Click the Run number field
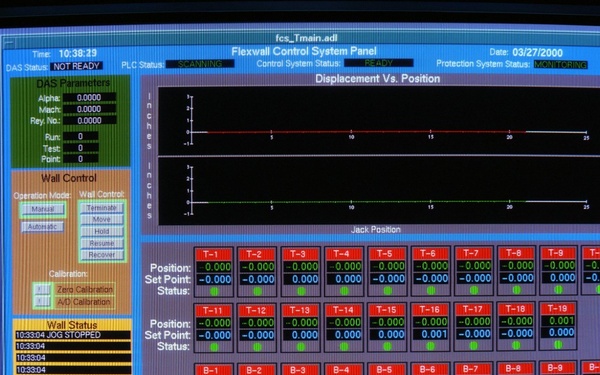 81,137
